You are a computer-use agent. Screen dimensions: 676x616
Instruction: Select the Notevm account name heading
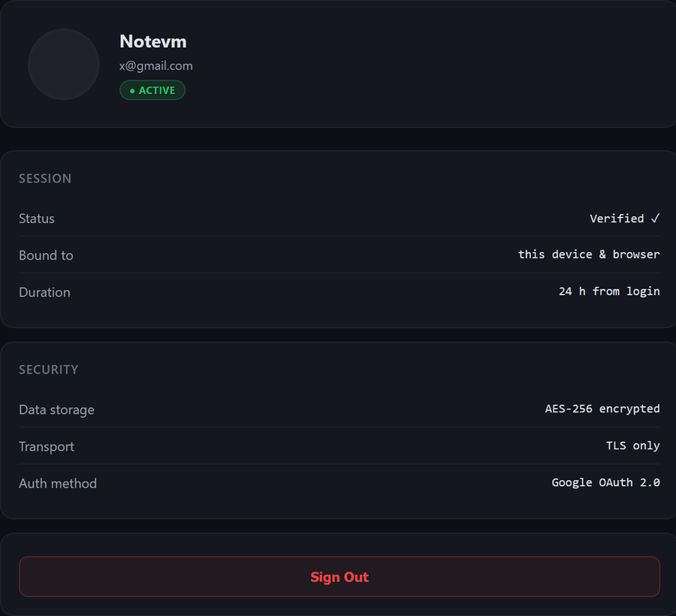click(x=153, y=41)
